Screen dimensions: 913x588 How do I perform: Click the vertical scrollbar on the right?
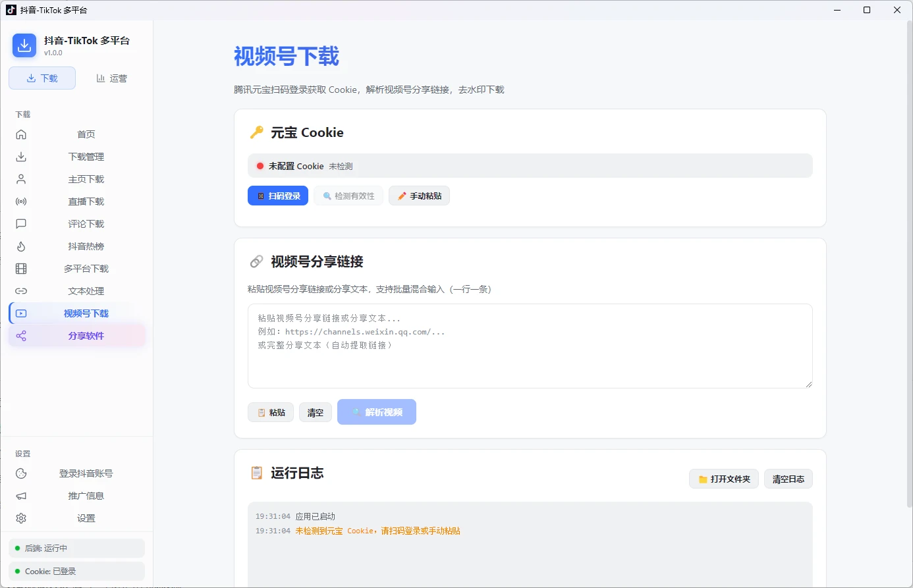point(910,264)
